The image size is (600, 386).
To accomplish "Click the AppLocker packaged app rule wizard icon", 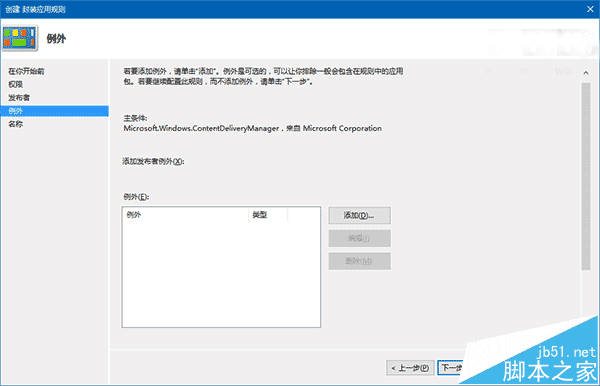I will point(20,38).
